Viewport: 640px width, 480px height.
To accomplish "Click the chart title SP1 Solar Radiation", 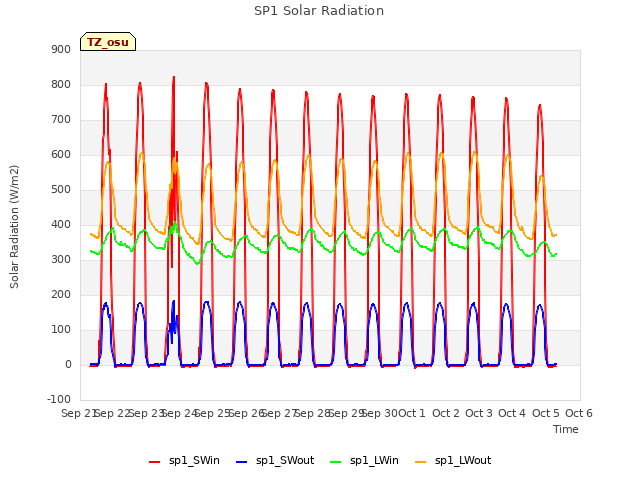I will click(x=319, y=11).
